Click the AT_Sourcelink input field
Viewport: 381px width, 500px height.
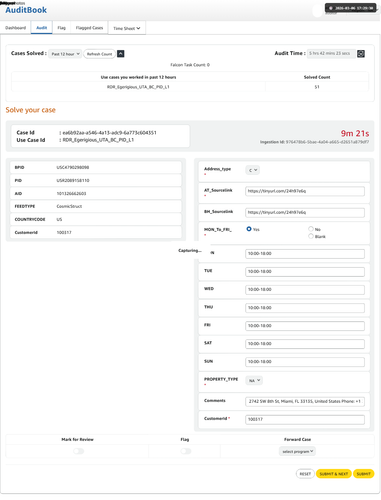tap(305, 191)
